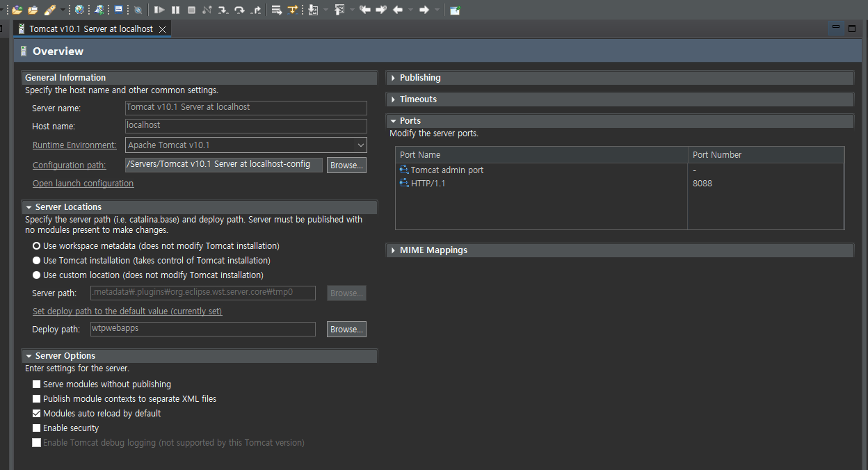The image size is (868, 470).
Task: Check Publish module contexts to separate XML files
Action: pos(37,399)
